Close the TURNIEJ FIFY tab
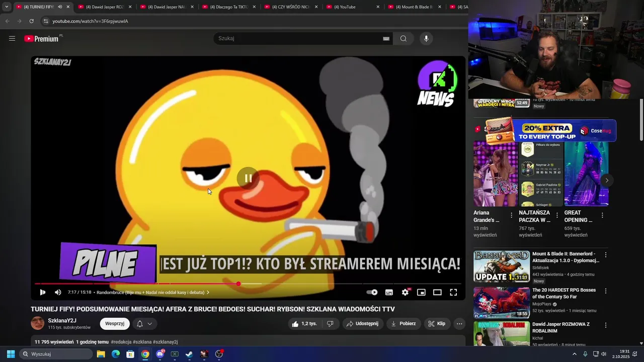The width and height of the screenshot is (644, 362). [x=68, y=7]
